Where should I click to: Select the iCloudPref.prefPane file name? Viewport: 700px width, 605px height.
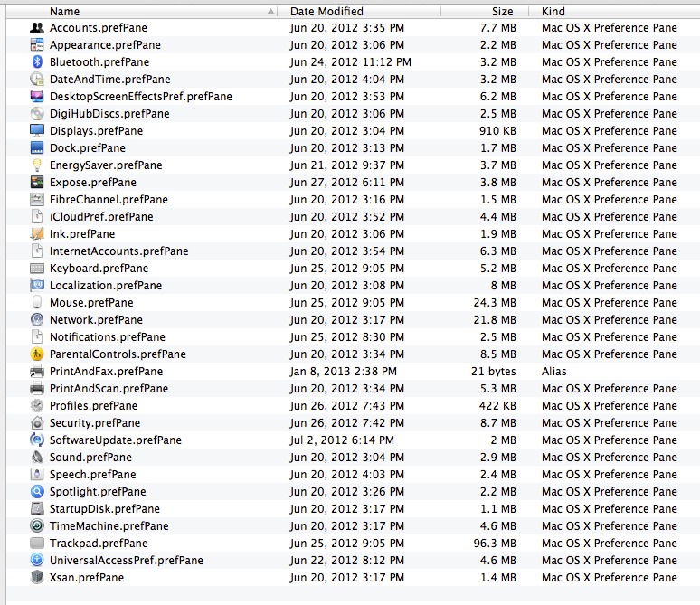tap(101, 217)
